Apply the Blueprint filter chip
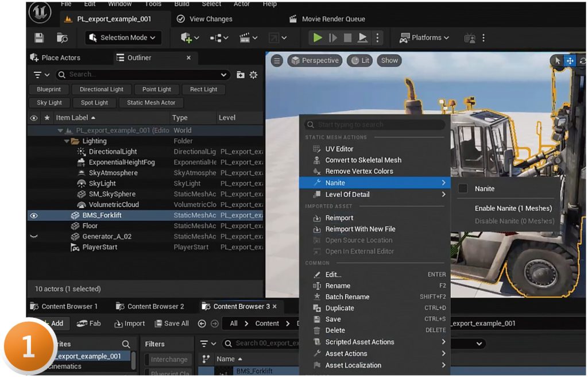The width and height of the screenshot is (588, 378). point(49,90)
